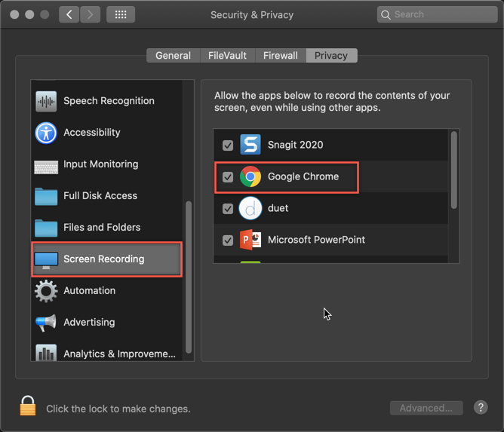Select Analytics & Improveme... label
This screenshot has width=504, height=432.
click(x=119, y=354)
